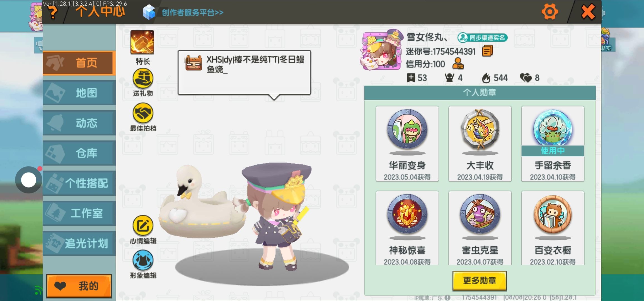This screenshot has height=301, width=644.
Task: Open the 最佳拍档 handshake icon
Action: tap(143, 113)
